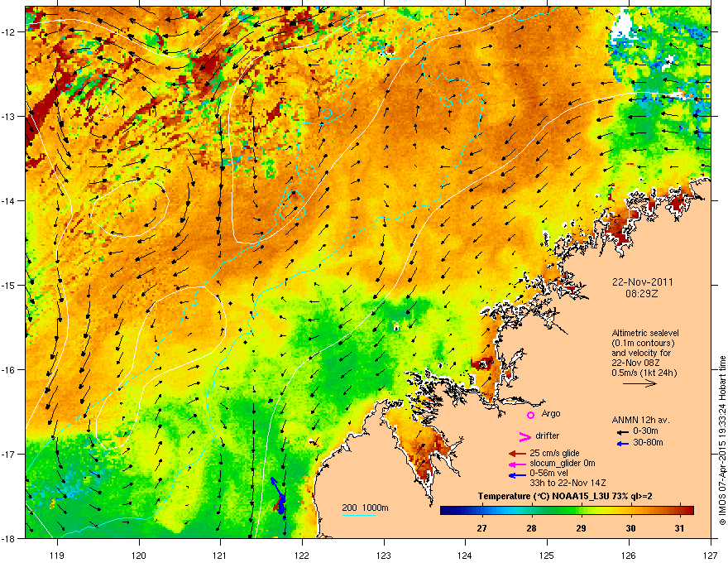Click the '22-Nov 08Z' text line
This screenshot has width=728, height=563.
coord(635,363)
